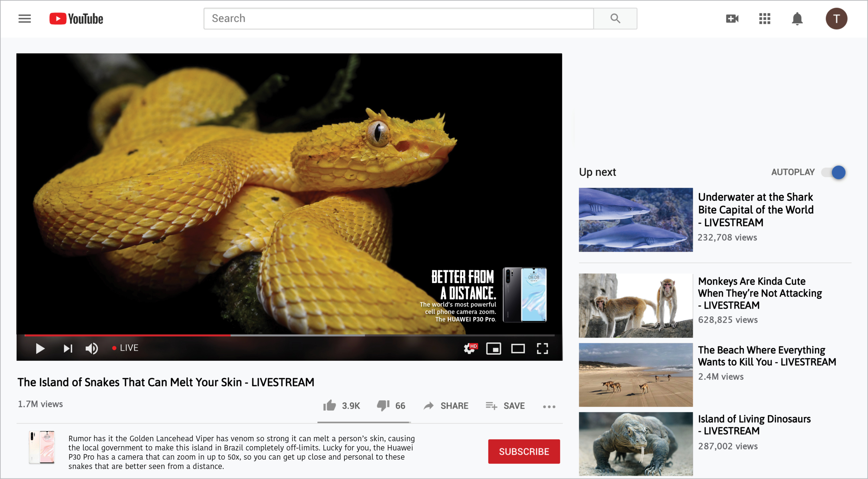Click the red SUBSCRIBE button
This screenshot has width=868, height=479.
pyautogui.click(x=524, y=451)
